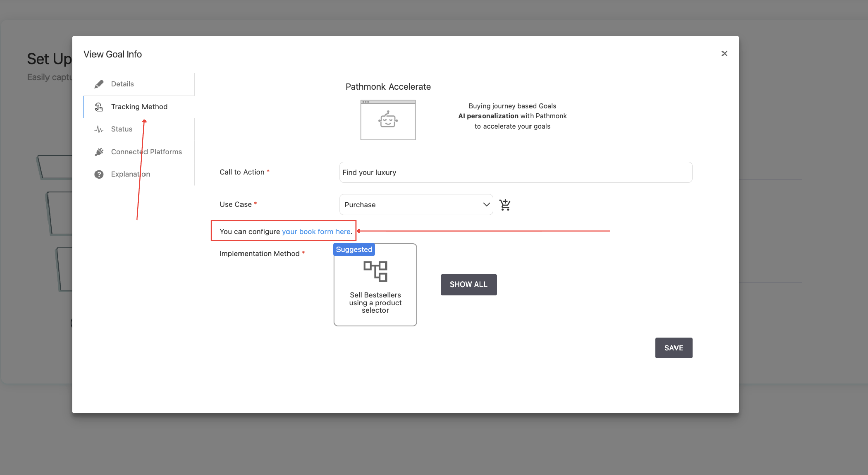Viewport: 868px width, 475px height.
Task: Switch to the Status tab
Action: point(139,129)
